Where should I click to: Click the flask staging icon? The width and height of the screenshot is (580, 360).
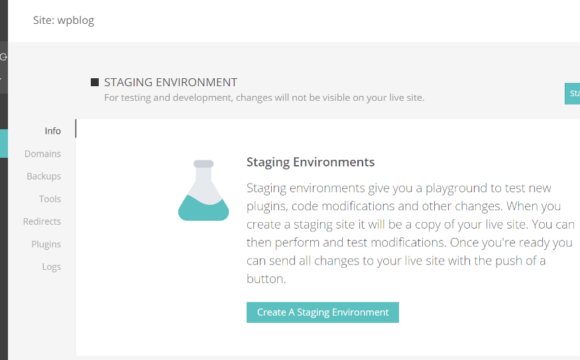(203, 191)
